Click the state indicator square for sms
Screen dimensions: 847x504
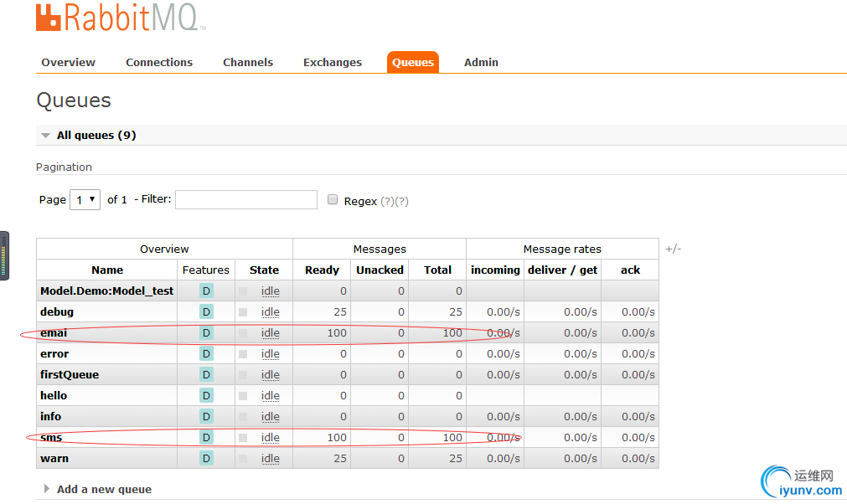coord(243,438)
